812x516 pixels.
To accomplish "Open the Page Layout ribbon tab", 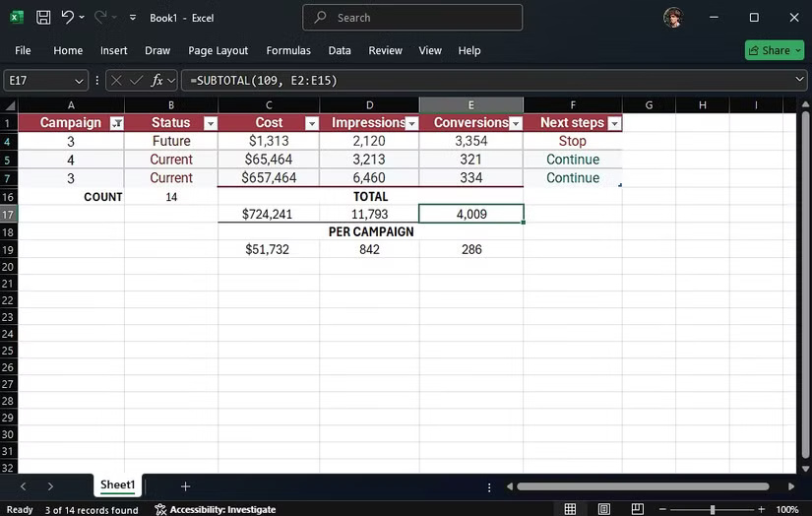I will [219, 50].
